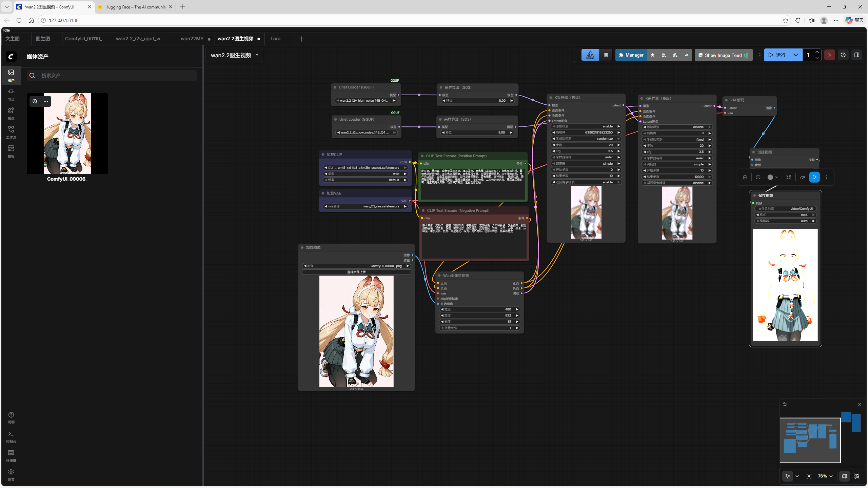The height and width of the screenshot is (488, 868).
Task: Switch to the wan22MY workflow tab
Action: click(x=192, y=39)
